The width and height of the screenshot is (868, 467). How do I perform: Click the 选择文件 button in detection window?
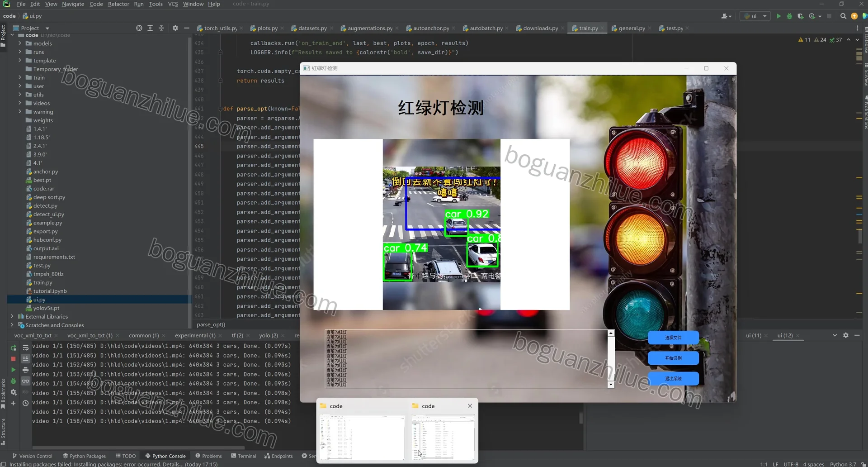(673, 338)
